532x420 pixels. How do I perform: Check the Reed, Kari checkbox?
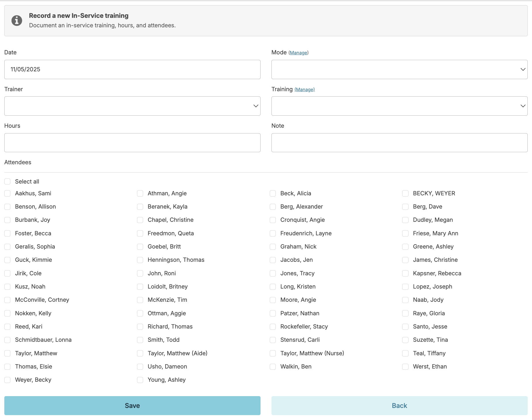[7, 327]
